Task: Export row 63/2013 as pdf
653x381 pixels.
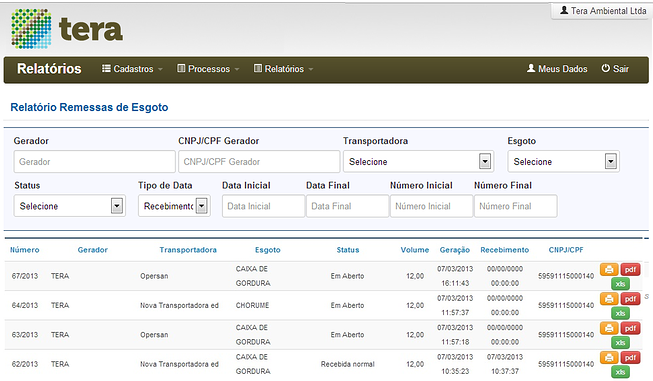Action: [630, 328]
